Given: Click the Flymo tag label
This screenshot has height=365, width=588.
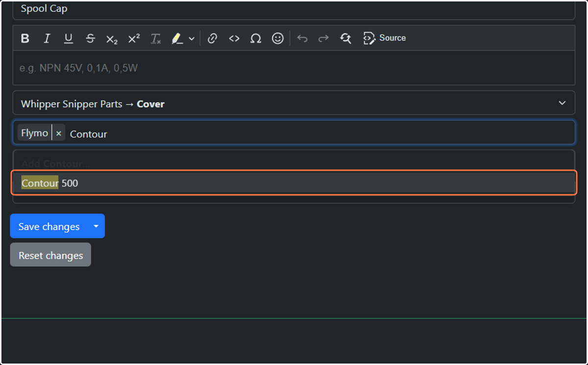Looking at the screenshot, I should (x=34, y=133).
